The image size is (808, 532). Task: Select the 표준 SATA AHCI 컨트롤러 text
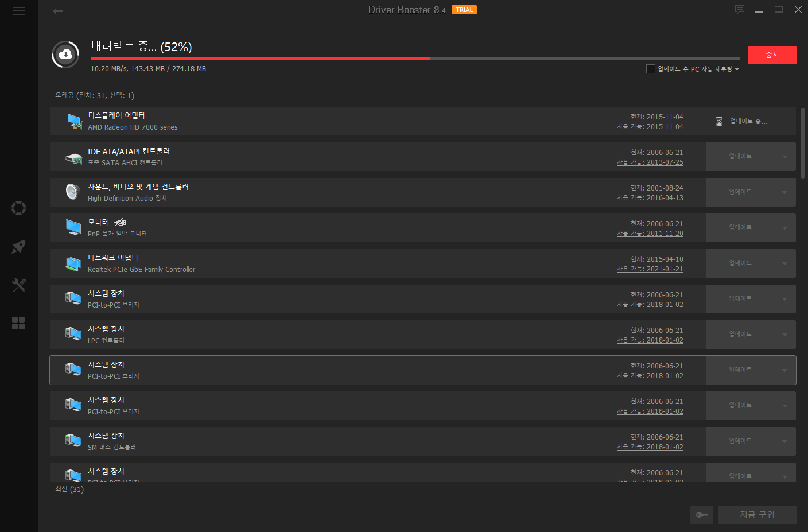pos(125,162)
